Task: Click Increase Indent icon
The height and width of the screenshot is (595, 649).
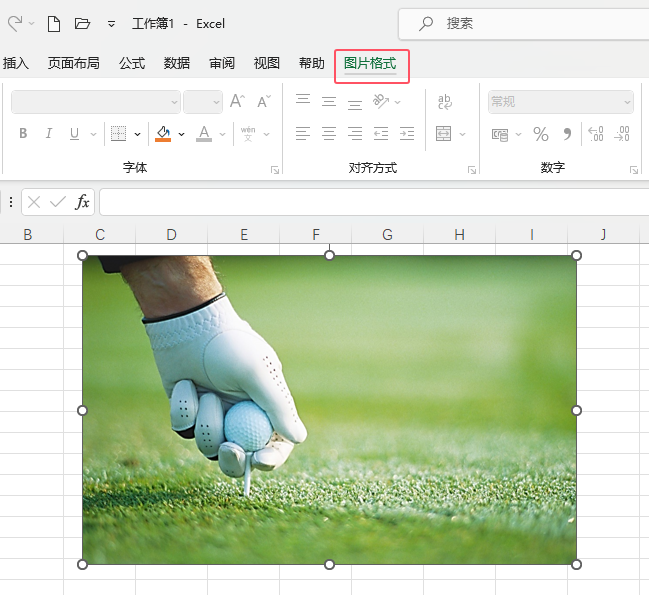Action: 407,134
